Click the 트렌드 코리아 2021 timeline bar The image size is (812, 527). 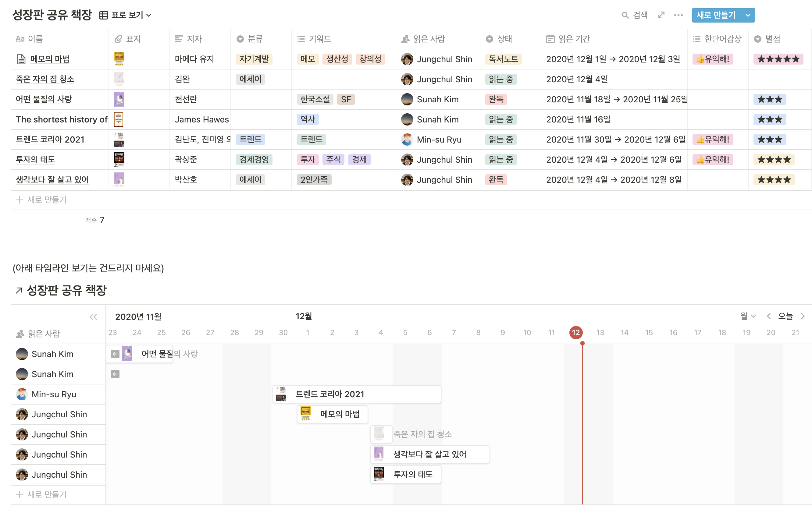click(x=357, y=394)
